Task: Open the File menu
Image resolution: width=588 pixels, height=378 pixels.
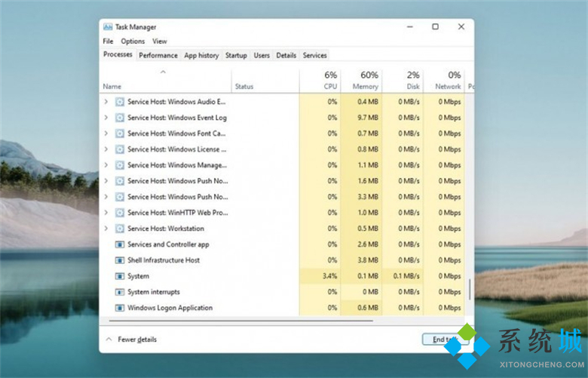Action: 108,41
